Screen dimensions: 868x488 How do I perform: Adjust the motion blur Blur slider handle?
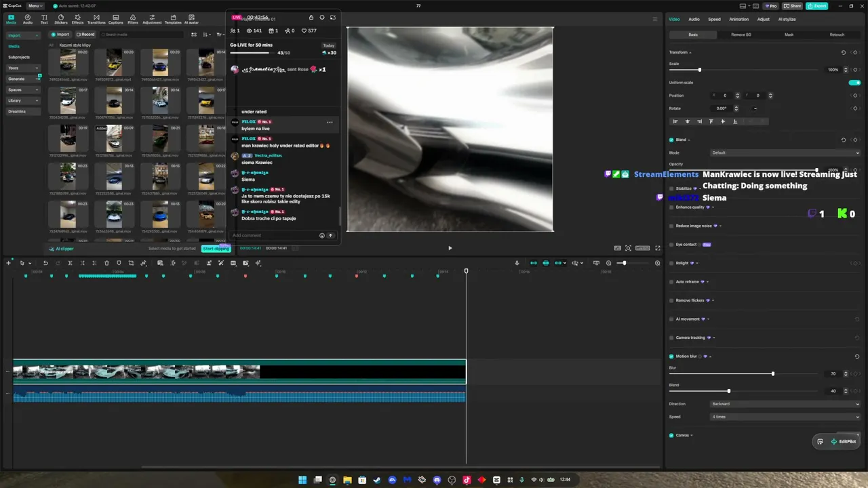[x=772, y=373]
